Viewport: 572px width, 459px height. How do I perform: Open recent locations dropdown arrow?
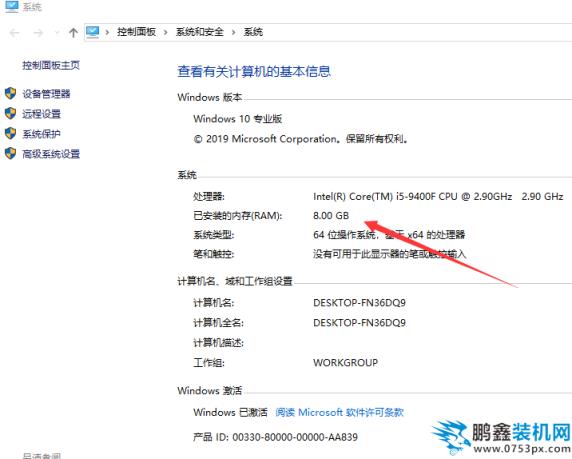coord(57,33)
